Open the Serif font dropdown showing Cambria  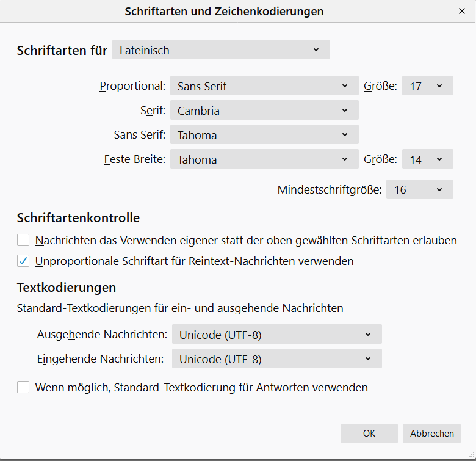(x=264, y=111)
